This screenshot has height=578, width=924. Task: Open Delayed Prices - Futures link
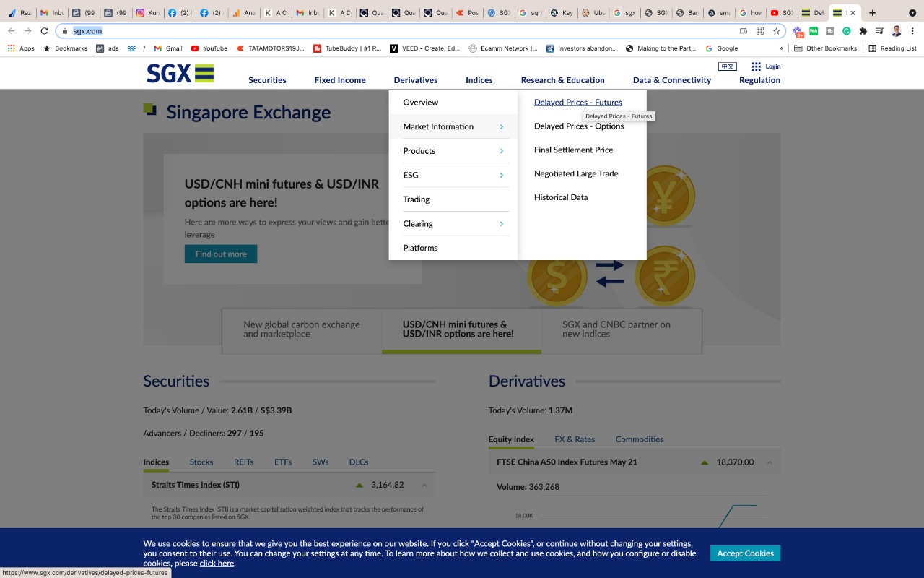click(x=577, y=103)
